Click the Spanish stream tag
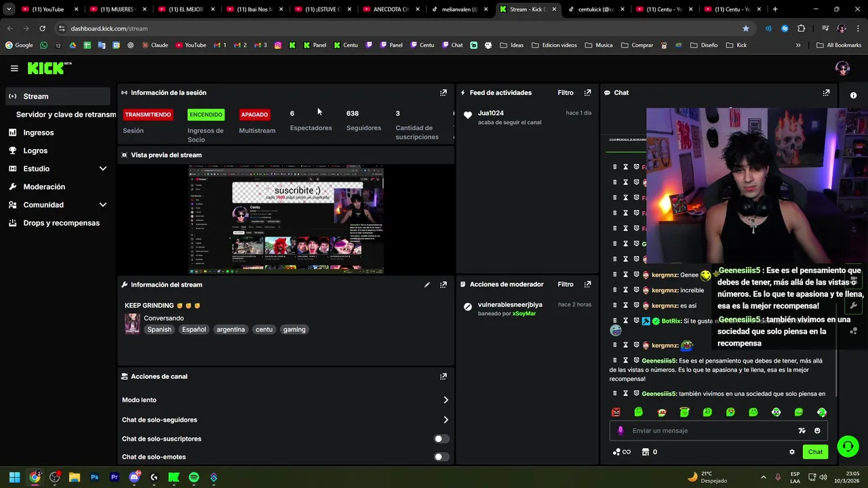 coord(159,329)
